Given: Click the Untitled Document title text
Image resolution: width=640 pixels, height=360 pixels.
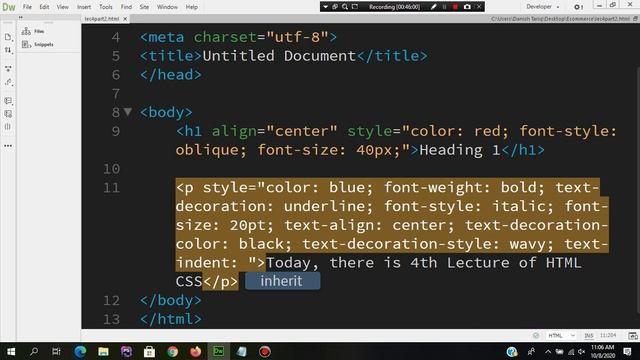Looking at the screenshot, I should coord(279,56).
